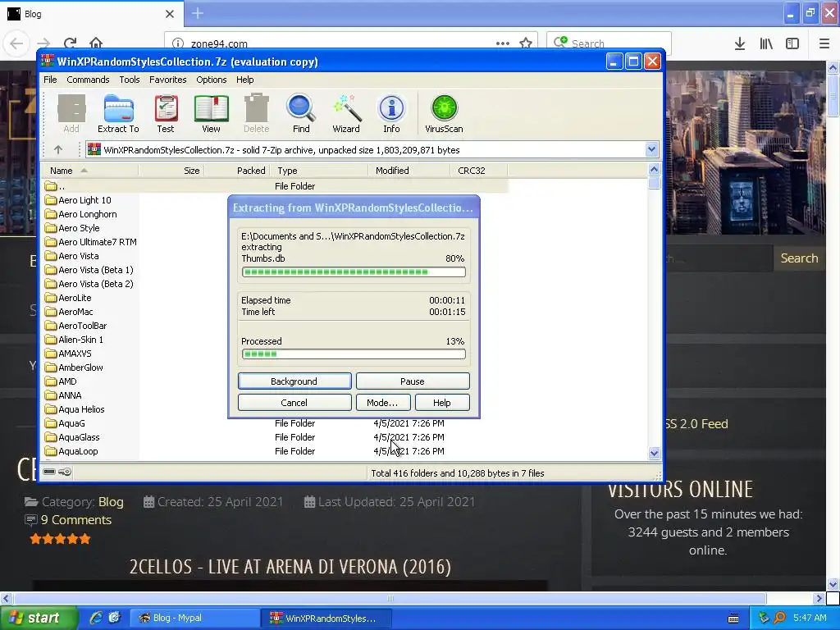Open the File menu
Viewport: 840px width, 630px height.
pos(50,80)
